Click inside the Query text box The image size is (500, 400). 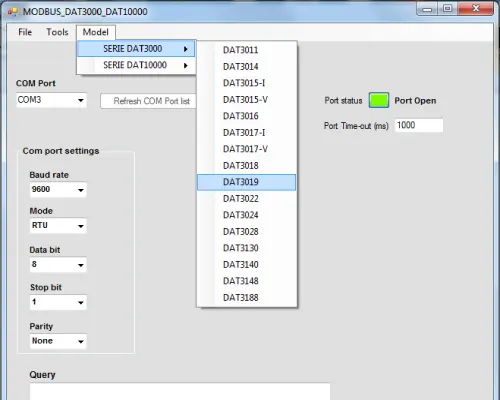coord(180,391)
